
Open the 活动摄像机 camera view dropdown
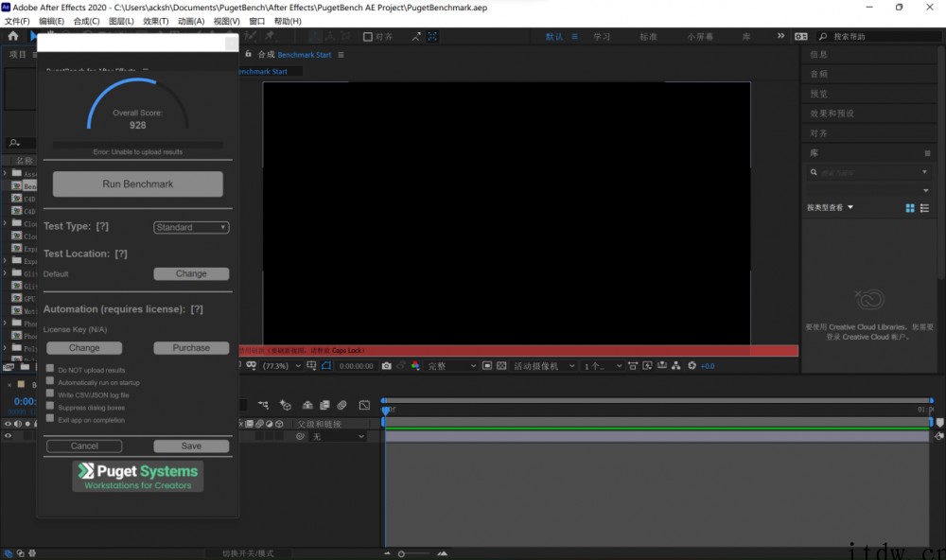(x=544, y=366)
